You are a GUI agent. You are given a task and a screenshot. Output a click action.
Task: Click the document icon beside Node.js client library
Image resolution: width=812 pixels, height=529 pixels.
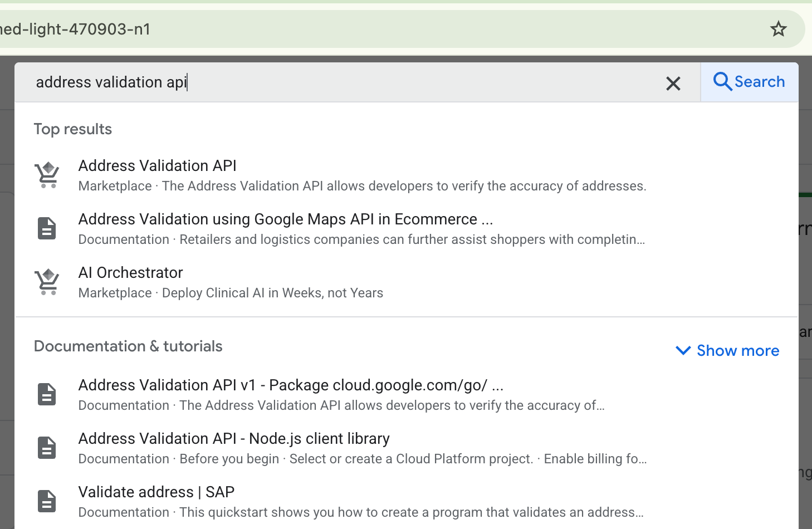(x=47, y=447)
